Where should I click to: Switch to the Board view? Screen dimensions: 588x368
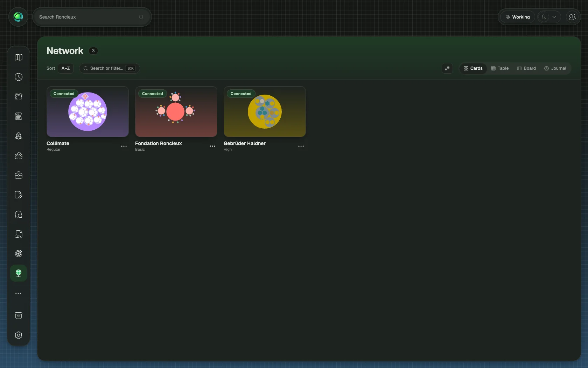coord(526,68)
